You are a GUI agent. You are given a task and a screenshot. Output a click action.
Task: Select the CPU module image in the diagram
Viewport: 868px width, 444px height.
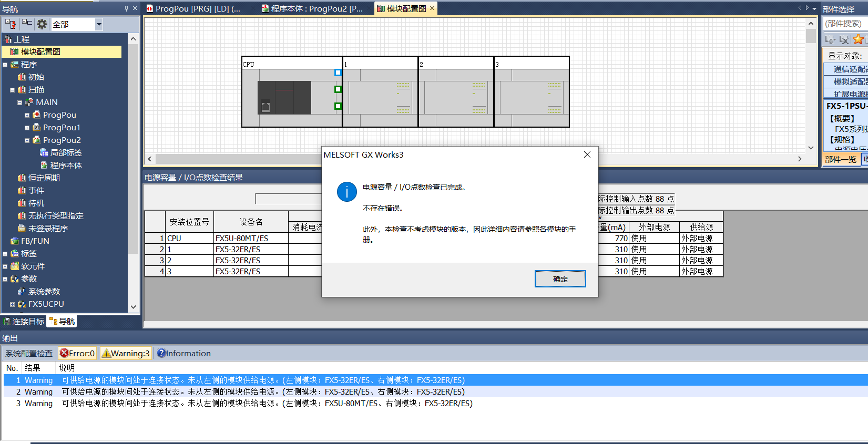(284, 98)
